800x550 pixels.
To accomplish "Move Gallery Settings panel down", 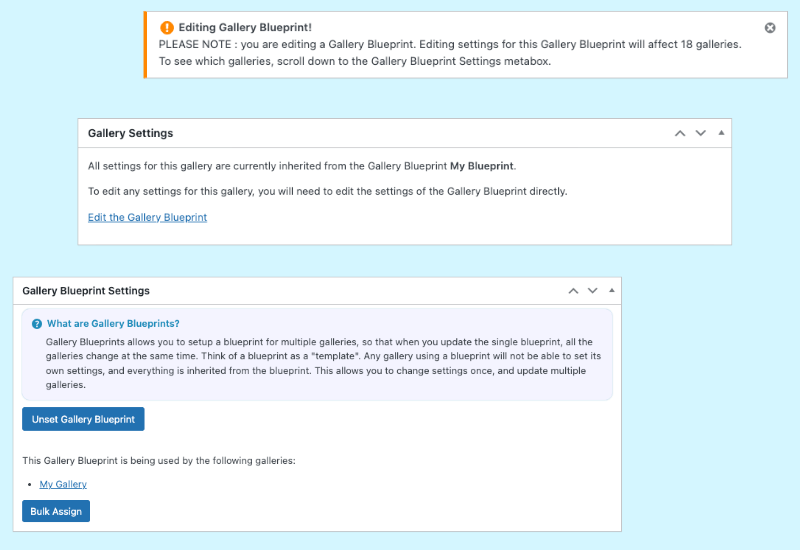I will 701,133.
